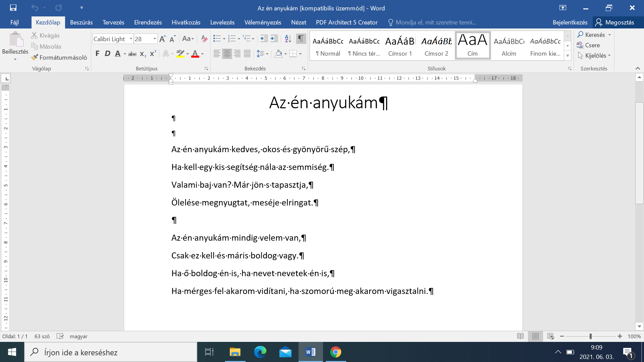The width and height of the screenshot is (644, 362).
Task: Switch to the Tervezés tab
Action: (x=113, y=22)
